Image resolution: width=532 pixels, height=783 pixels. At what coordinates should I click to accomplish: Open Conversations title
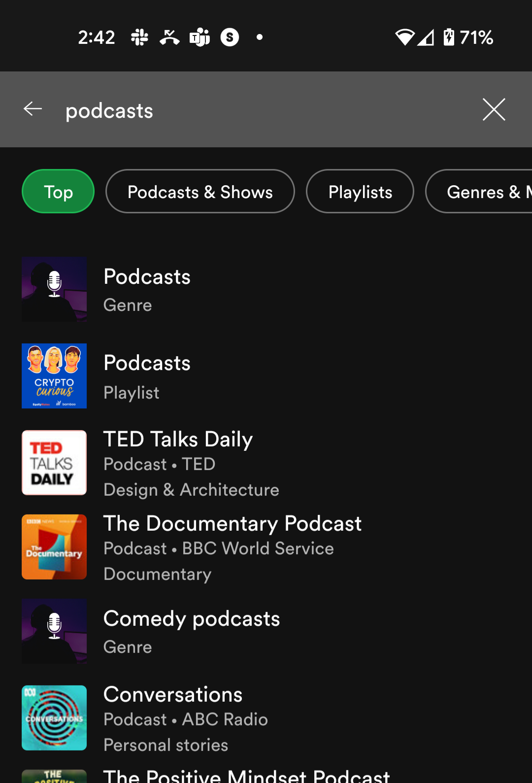click(x=173, y=694)
